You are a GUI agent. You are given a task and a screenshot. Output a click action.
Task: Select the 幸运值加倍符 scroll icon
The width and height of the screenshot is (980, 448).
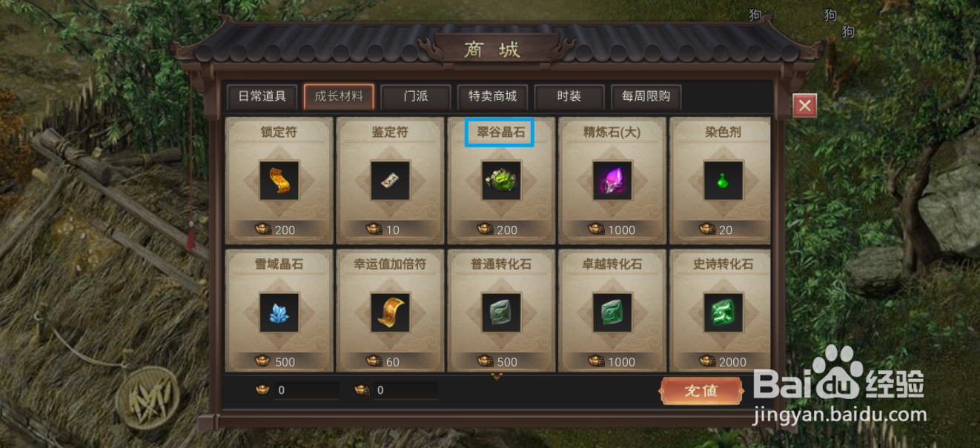point(391,312)
